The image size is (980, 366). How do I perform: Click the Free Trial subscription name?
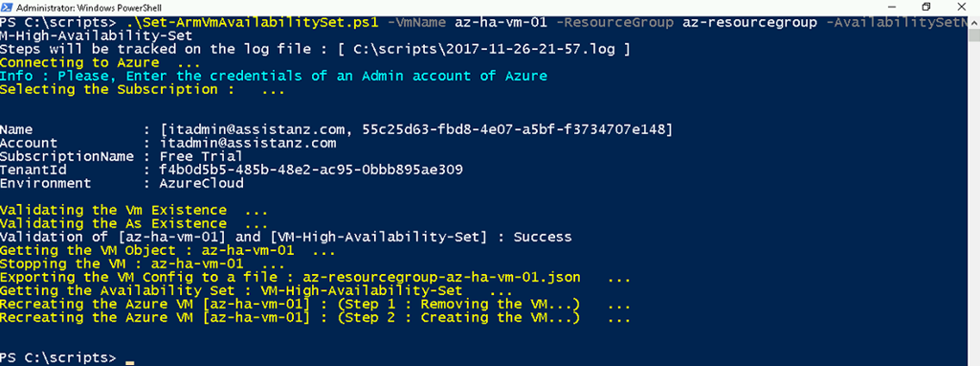point(201,156)
